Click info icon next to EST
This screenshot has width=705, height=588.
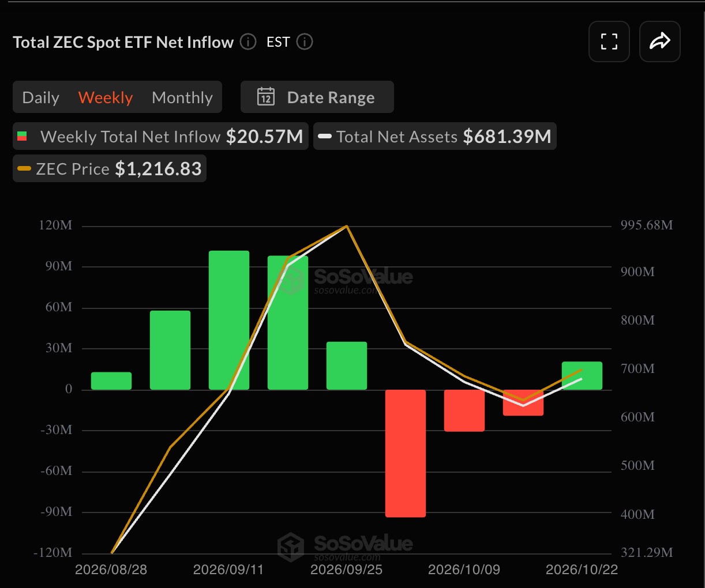(x=305, y=42)
